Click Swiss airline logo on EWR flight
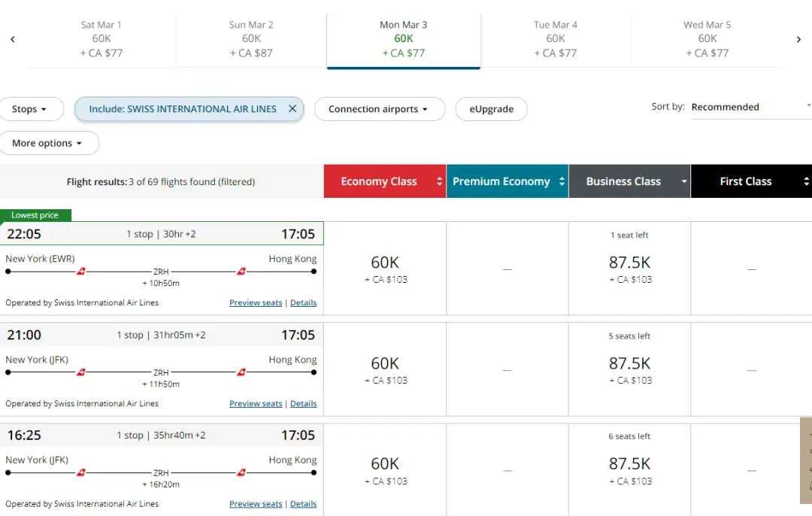This screenshot has height=516, width=812. (83, 271)
